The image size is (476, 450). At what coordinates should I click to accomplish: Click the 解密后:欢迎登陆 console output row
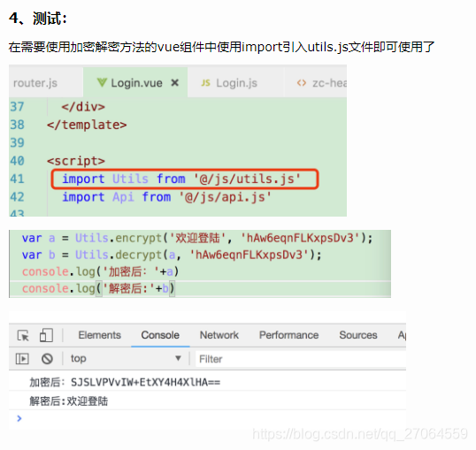207,401
